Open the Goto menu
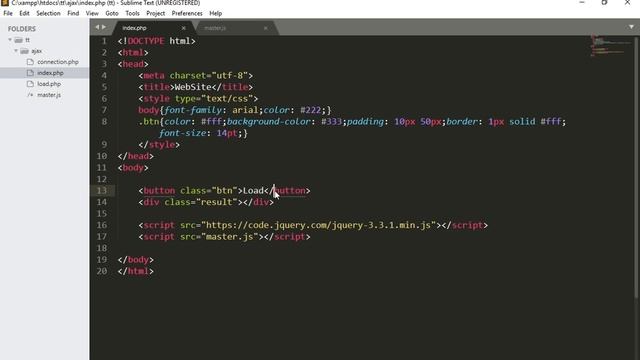This screenshot has height=360, width=640. coord(111,13)
